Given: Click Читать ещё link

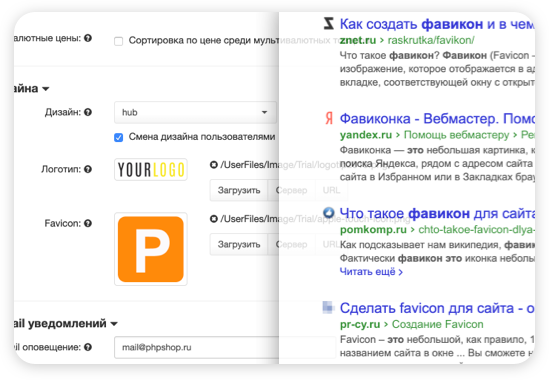Looking at the screenshot, I should click(371, 272).
